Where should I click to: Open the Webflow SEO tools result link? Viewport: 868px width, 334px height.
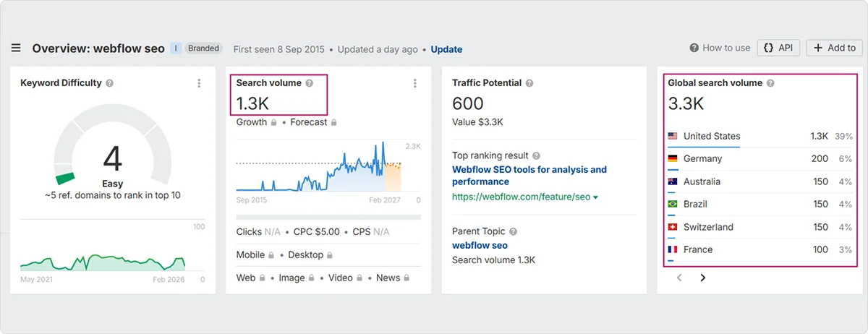(x=529, y=176)
